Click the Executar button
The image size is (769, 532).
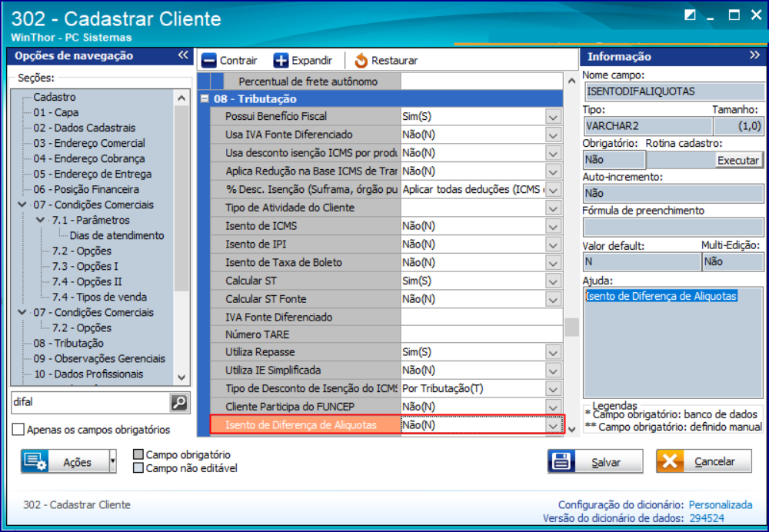737,161
